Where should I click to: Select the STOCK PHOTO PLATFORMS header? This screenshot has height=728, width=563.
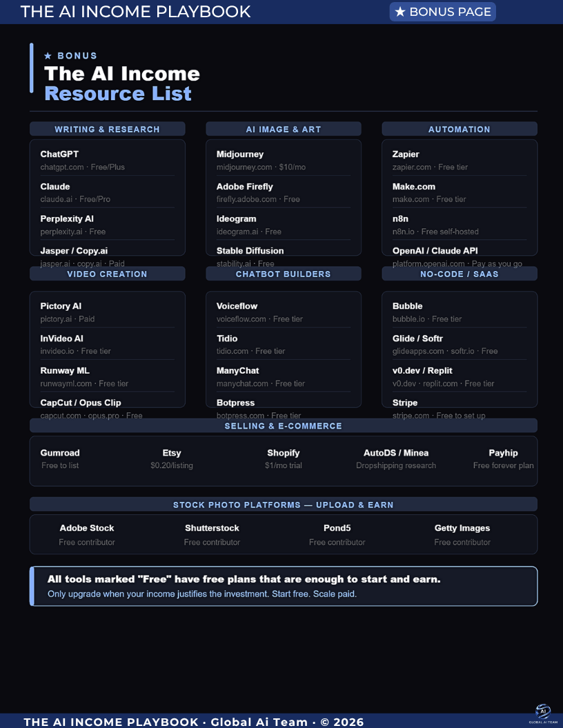pos(284,505)
